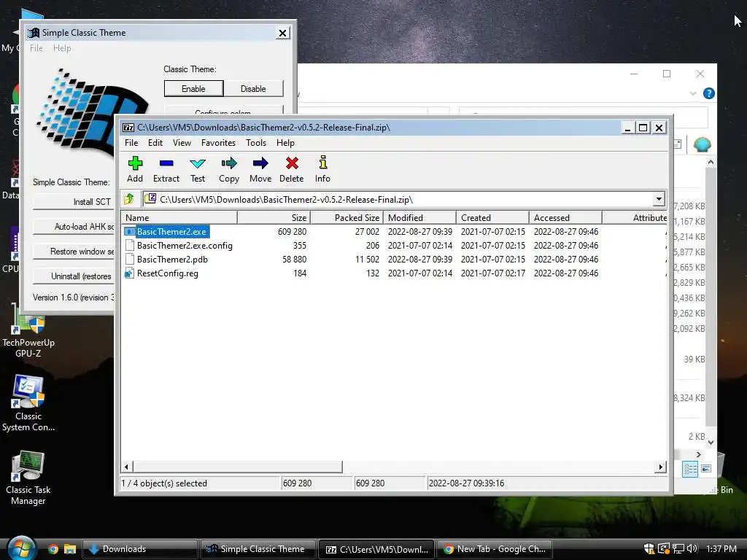747x560 pixels.
Task: Click the Move toolbar icon
Action: tap(260, 169)
